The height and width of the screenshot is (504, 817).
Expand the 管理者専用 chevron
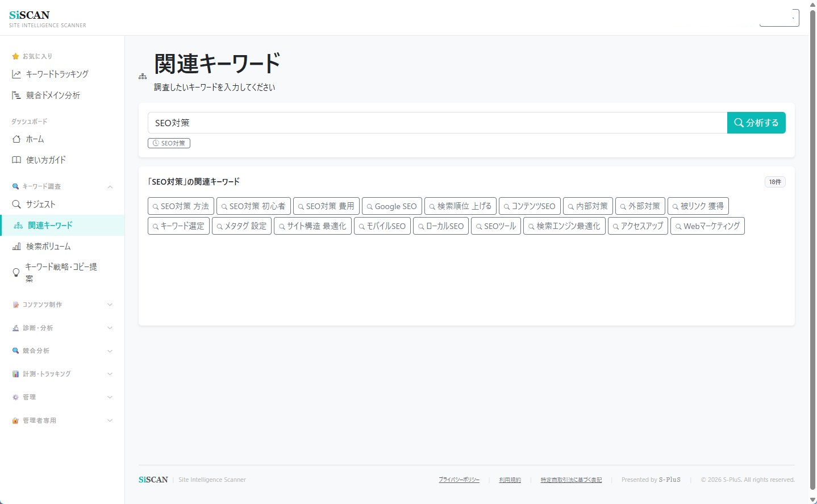110,421
